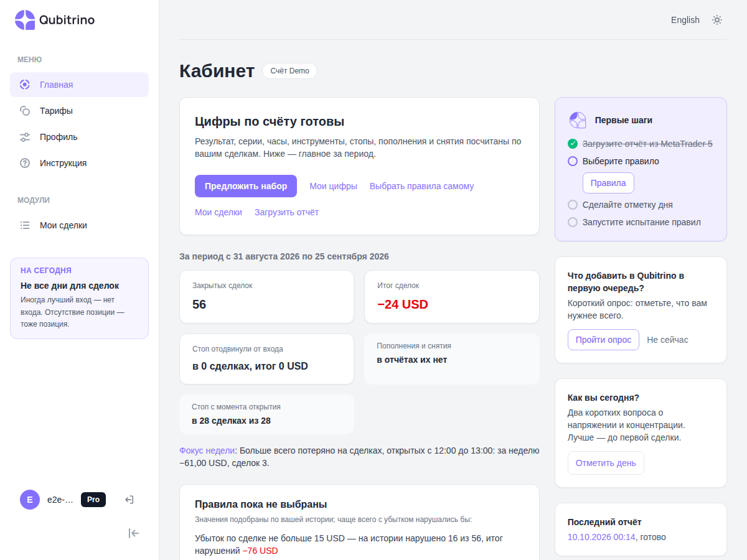
Task: Click the red −76 USD violations total
Action: tap(260, 551)
